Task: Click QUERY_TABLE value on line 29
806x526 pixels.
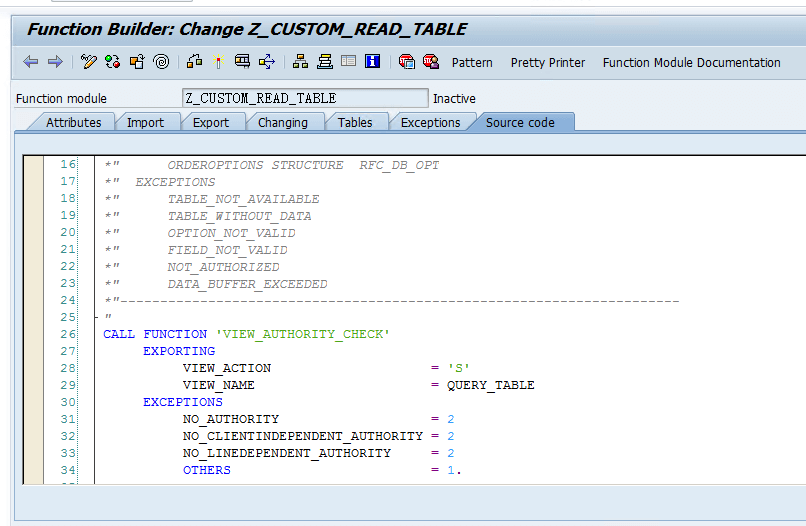Action: [x=490, y=385]
